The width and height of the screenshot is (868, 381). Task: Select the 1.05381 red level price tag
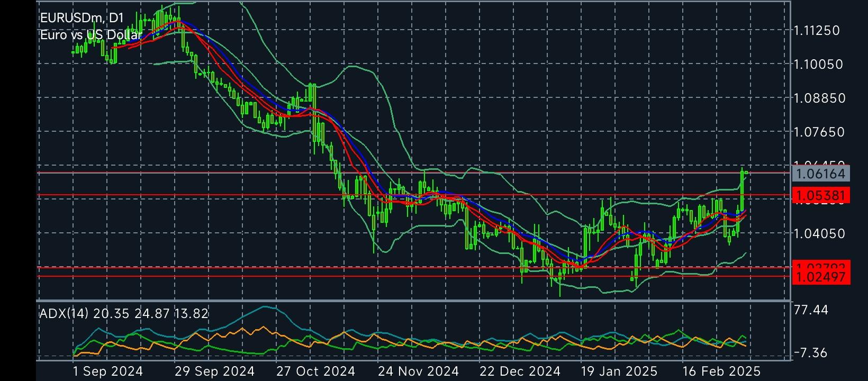820,195
